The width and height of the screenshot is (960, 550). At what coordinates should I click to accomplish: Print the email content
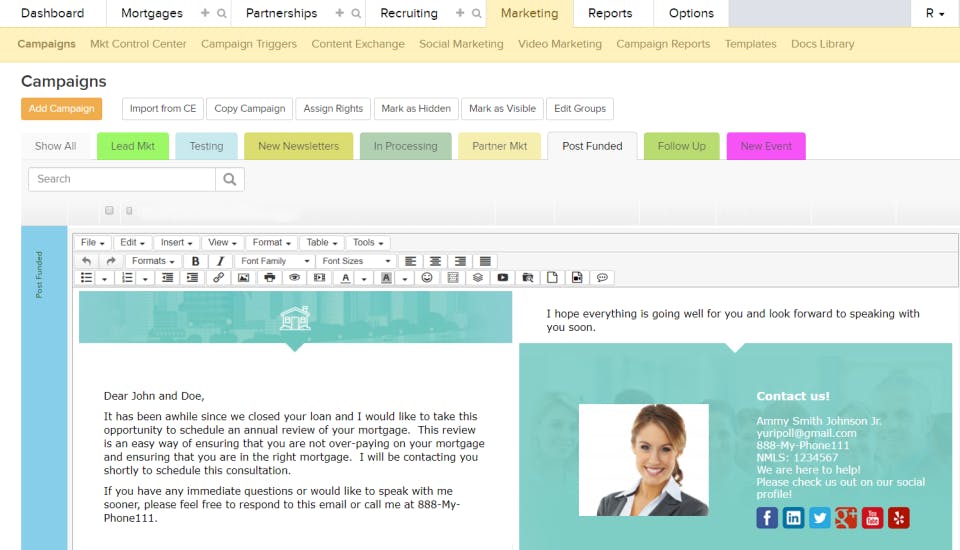tap(269, 277)
